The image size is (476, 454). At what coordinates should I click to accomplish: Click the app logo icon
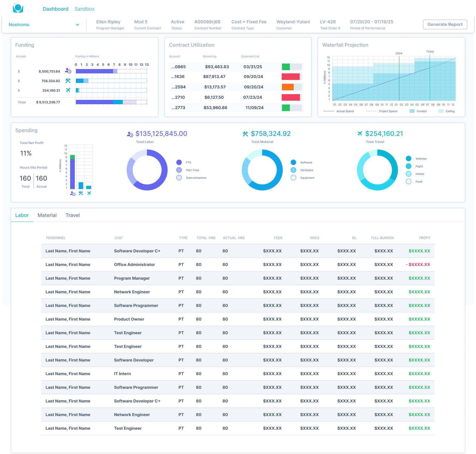pyautogui.click(x=18, y=8)
